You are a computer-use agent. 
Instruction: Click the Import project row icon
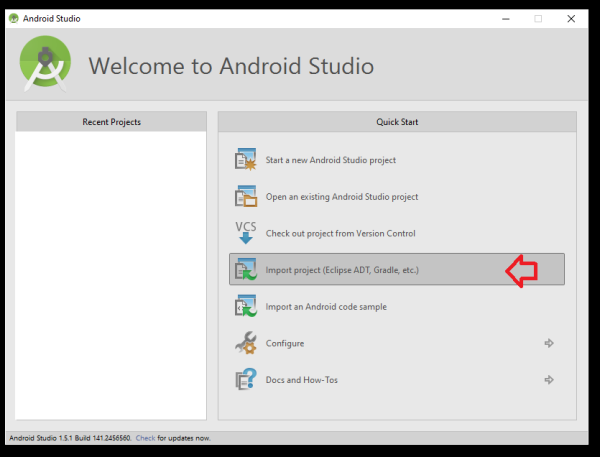[x=246, y=270]
